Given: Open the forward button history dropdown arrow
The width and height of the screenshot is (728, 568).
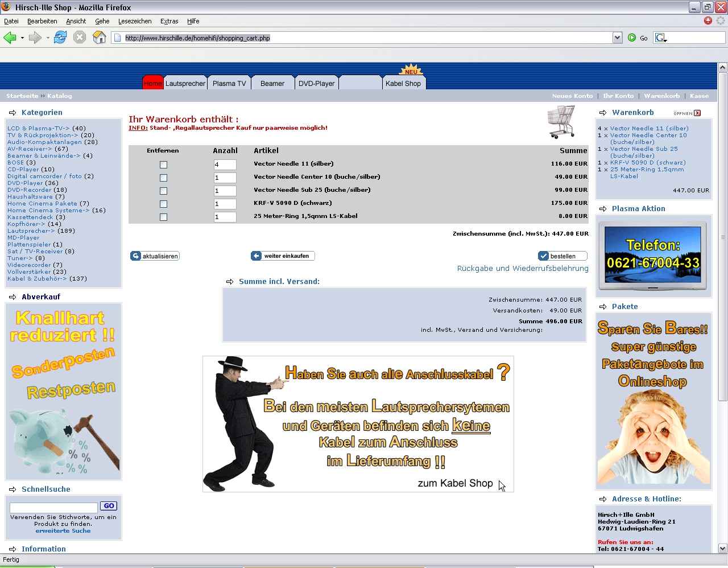Looking at the screenshot, I should point(48,38).
